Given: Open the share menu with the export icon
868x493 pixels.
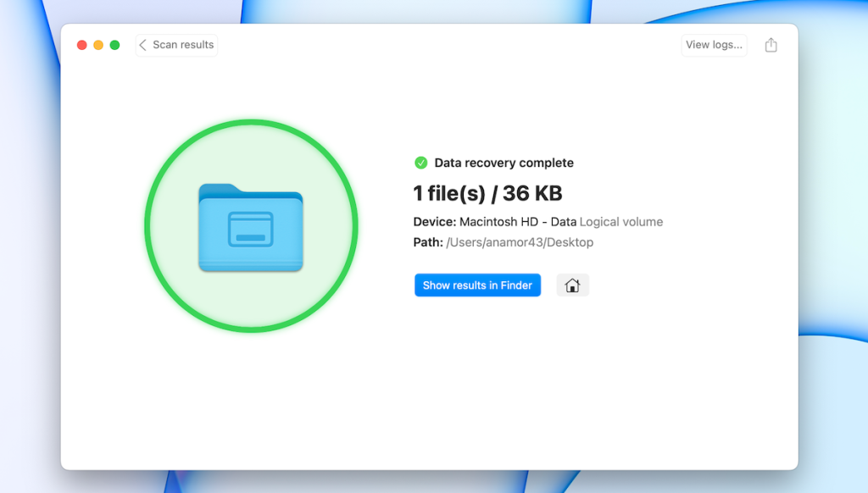Looking at the screenshot, I should [x=771, y=44].
